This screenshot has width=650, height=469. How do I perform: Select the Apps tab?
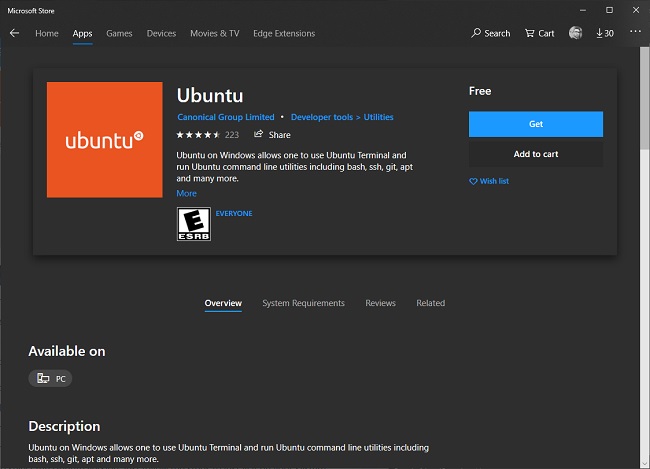82,34
